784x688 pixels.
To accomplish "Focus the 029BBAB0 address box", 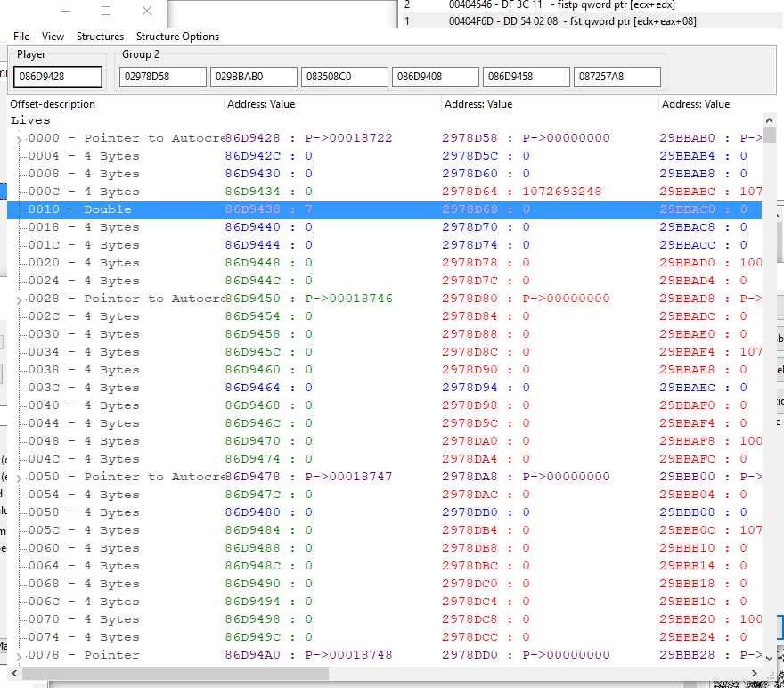I will [254, 77].
